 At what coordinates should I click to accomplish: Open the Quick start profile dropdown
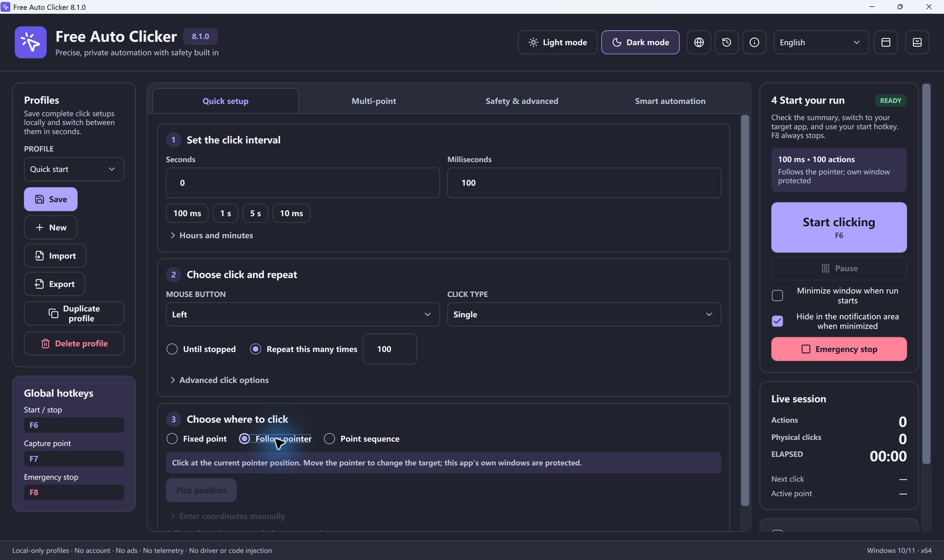pyautogui.click(x=74, y=169)
